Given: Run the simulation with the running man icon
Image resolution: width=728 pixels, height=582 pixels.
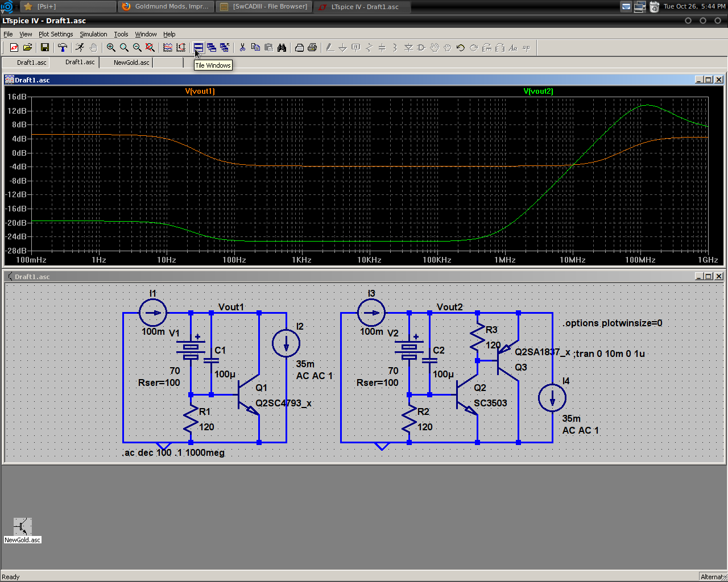Looking at the screenshot, I should [x=80, y=48].
